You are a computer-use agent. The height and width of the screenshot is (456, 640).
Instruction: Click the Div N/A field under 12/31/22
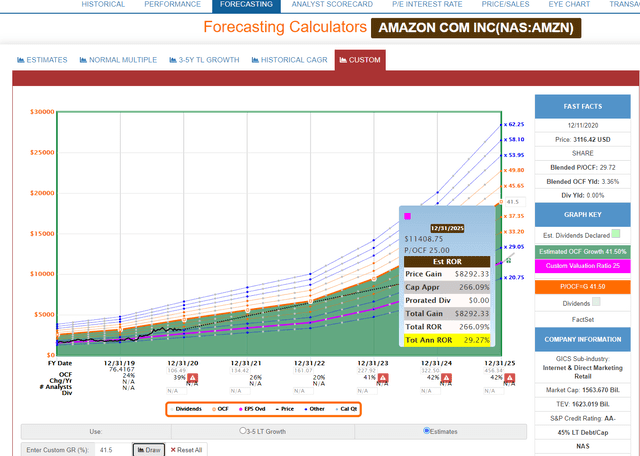(303, 391)
